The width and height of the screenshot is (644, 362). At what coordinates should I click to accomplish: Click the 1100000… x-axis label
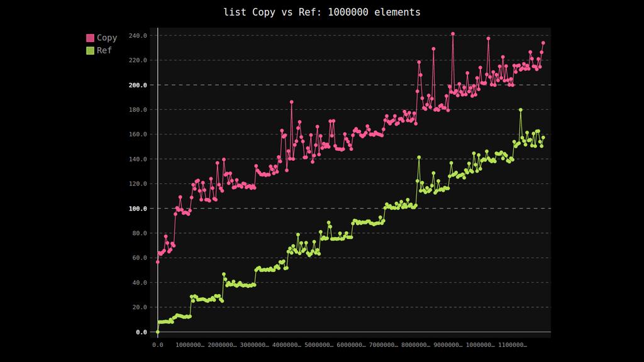(512, 345)
